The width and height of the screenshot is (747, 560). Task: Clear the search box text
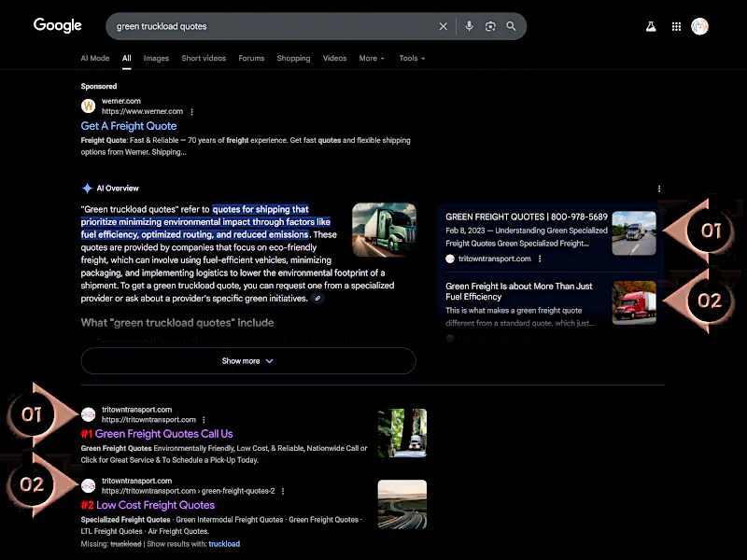444,26
